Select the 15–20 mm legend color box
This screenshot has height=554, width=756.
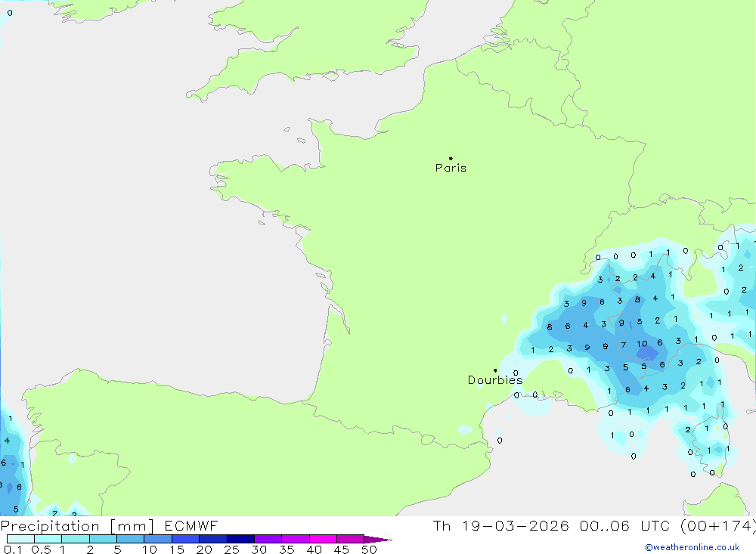(186, 539)
